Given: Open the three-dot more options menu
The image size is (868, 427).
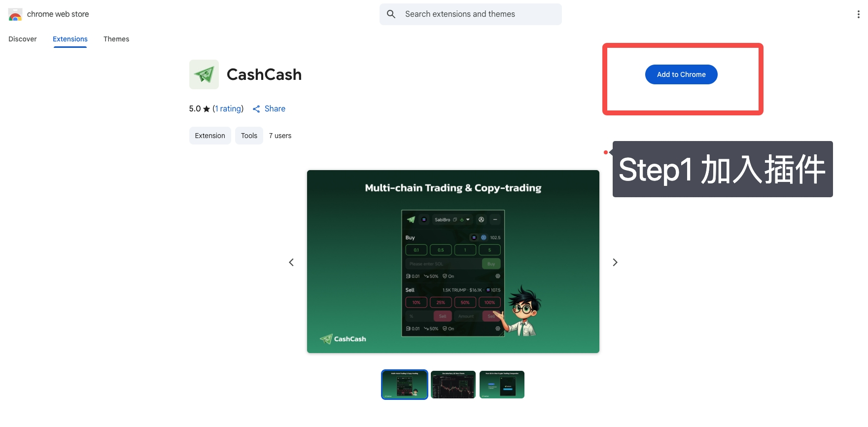Looking at the screenshot, I should [858, 14].
